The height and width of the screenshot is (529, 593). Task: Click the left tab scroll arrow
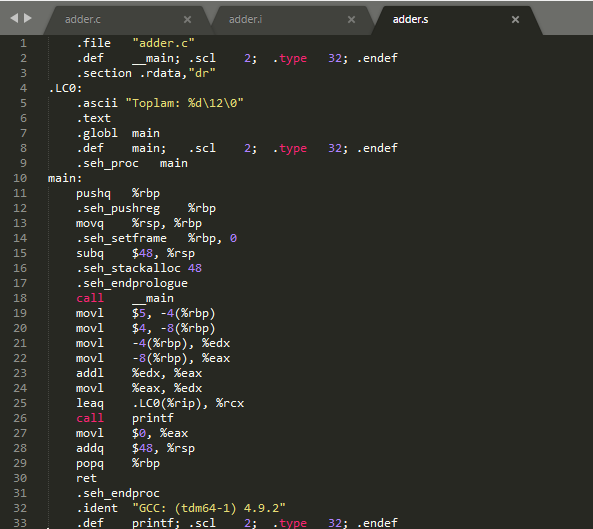click(x=14, y=18)
